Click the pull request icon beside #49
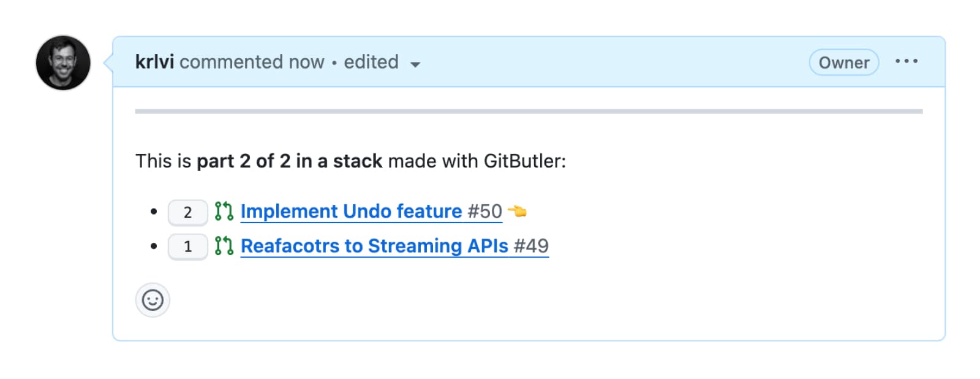This screenshot has height=379, width=980. coord(224,246)
